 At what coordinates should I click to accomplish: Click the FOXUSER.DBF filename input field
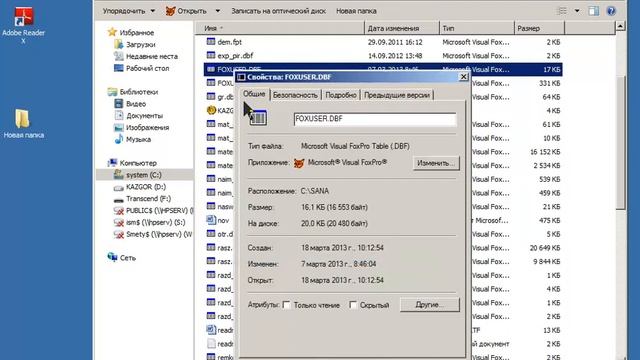click(375, 119)
